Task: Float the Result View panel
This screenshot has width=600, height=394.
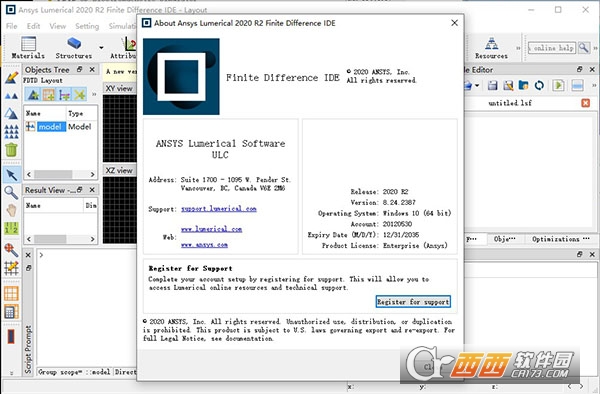Action: tap(80, 190)
